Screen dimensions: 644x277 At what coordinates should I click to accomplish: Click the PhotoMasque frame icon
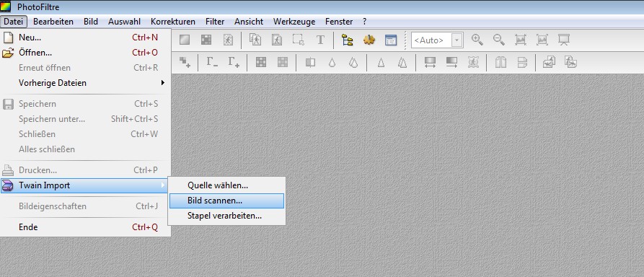[474, 63]
